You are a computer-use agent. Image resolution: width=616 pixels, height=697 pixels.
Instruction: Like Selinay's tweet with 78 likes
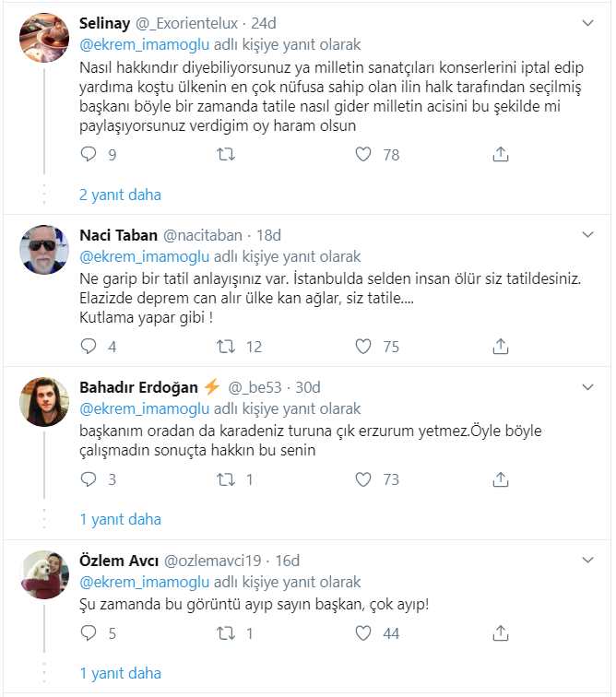[x=364, y=154]
